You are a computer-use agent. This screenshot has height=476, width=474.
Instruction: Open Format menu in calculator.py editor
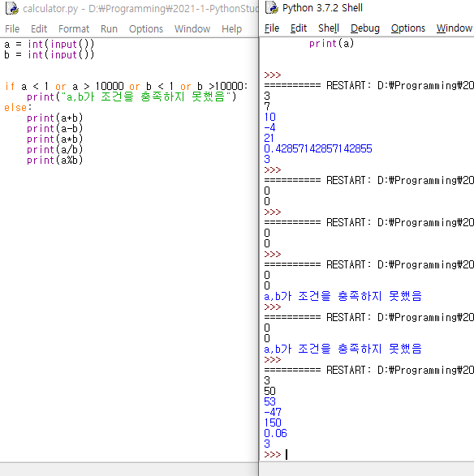74,29
